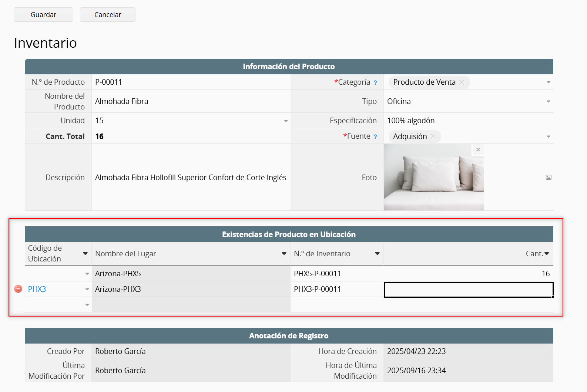Remove the Producto de Venta tag
The width and height of the screenshot is (587, 392).
pos(462,82)
